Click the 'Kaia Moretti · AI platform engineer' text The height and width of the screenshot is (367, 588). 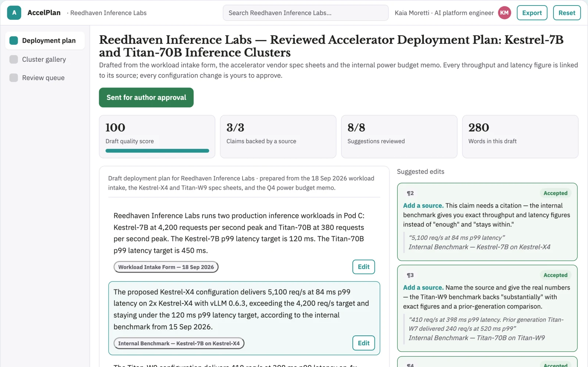(444, 13)
